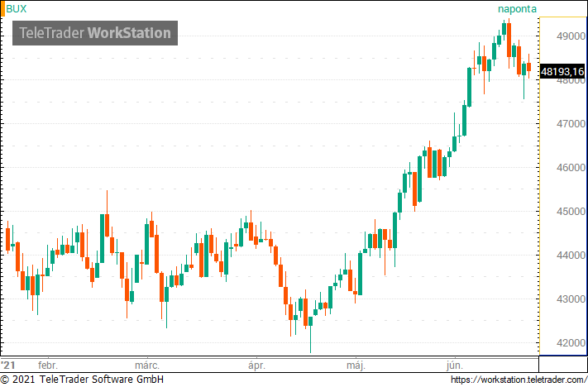This screenshot has width=588, height=387.
Task: Click the 45000 price axis label
Action: (571, 212)
